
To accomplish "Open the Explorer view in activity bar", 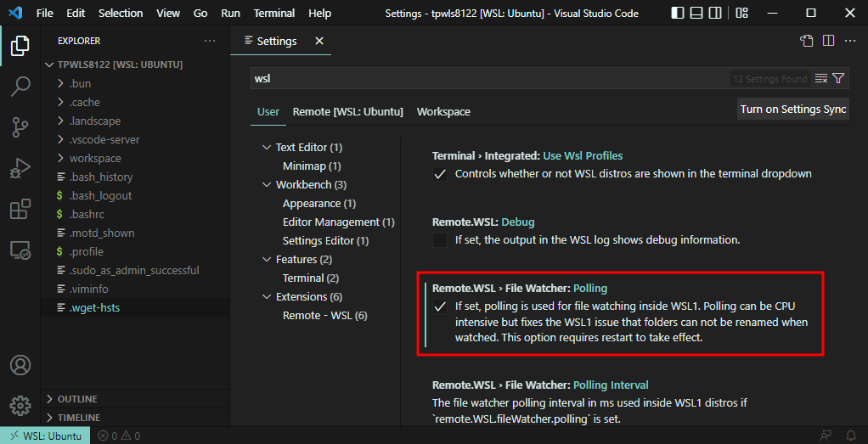I will 20,46.
